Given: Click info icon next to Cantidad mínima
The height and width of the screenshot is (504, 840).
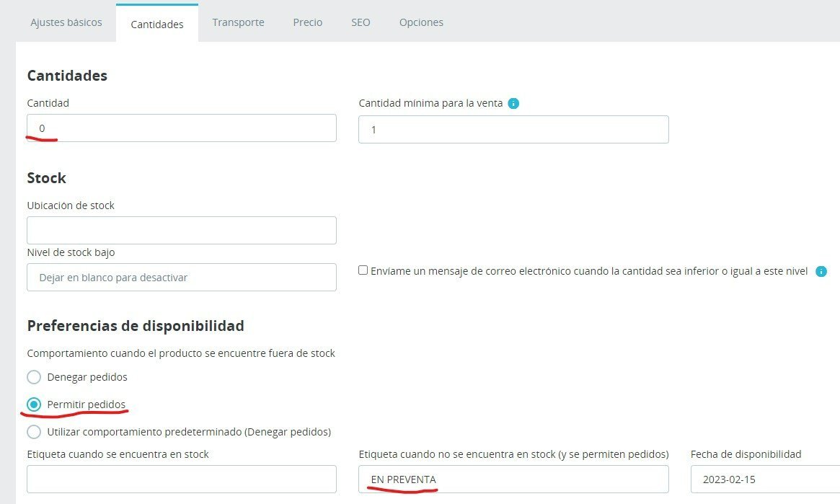Looking at the screenshot, I should click(x=513, y=103).
